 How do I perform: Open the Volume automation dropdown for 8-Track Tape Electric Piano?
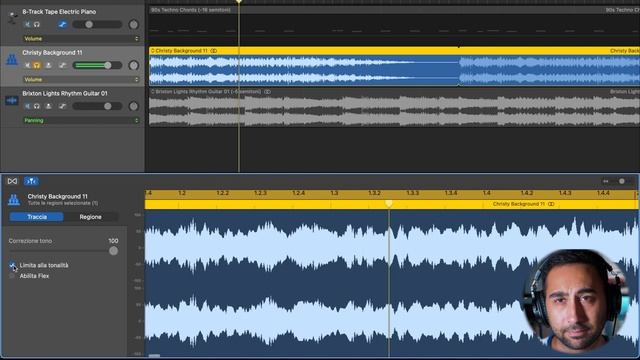click(x=81, y=39)
